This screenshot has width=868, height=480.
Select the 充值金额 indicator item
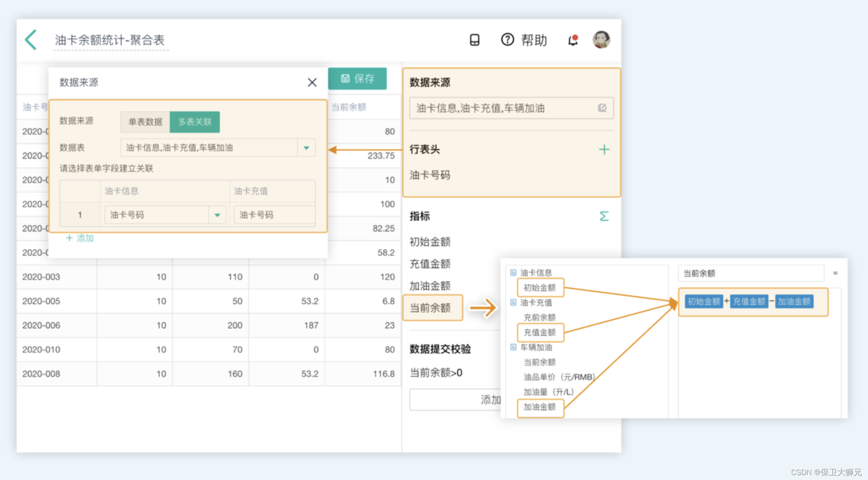(430, 264)
